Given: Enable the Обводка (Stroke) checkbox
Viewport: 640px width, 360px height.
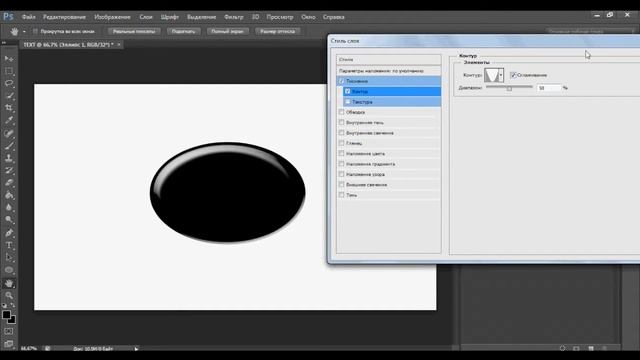Looking at the screenshot, I should pos(342,112).
